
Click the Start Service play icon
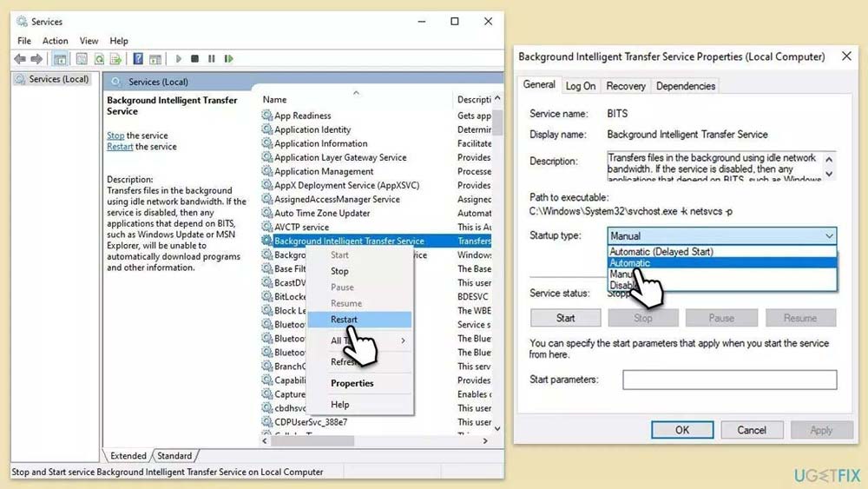click(178, 59)
